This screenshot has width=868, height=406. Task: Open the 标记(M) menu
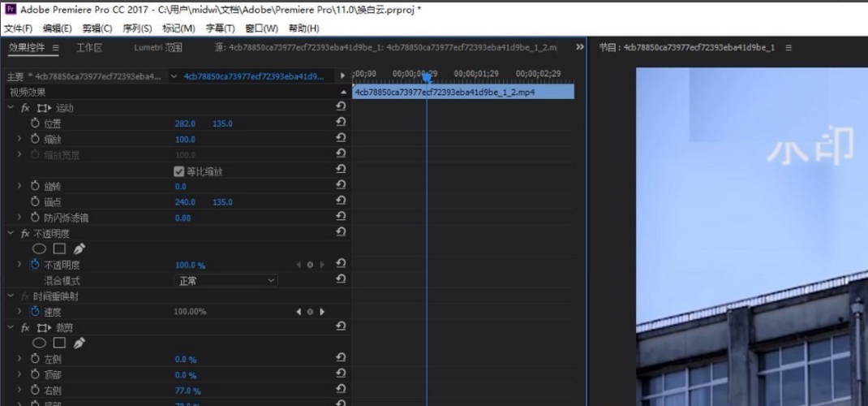tap(178, 28)
